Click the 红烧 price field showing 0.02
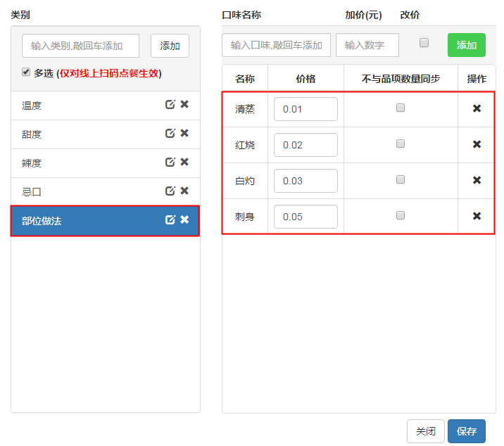 (305, 145)
